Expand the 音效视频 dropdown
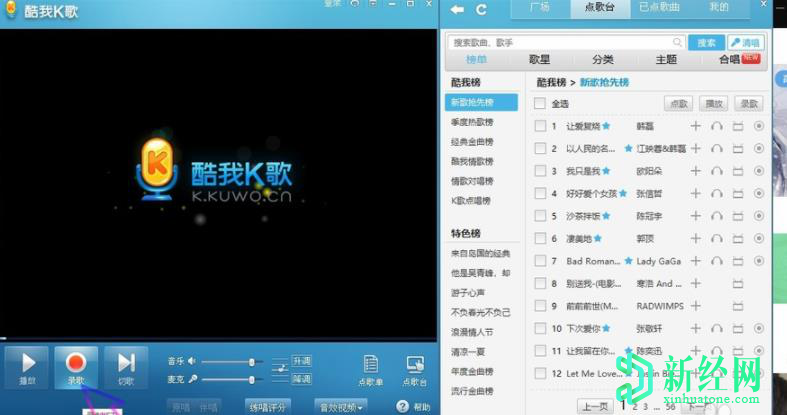 click(x=341, y=406)
